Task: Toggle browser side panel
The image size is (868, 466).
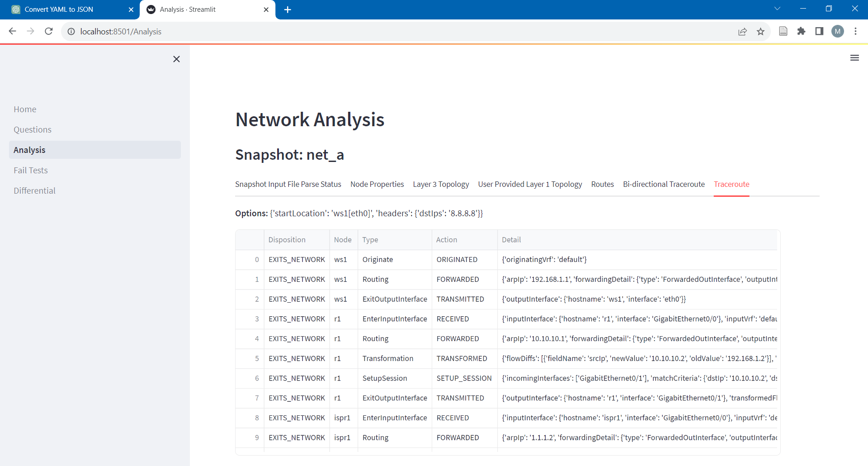Action: click(x=819, y=31)
